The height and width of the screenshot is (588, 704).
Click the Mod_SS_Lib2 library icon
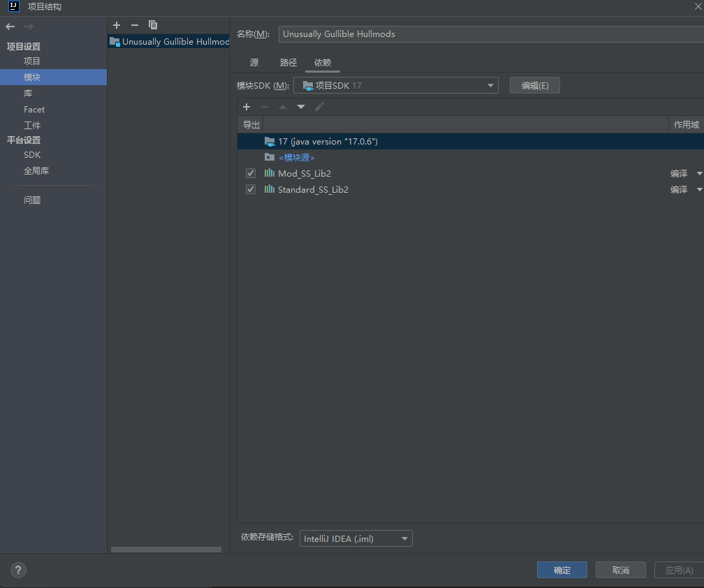click(269, 173)
